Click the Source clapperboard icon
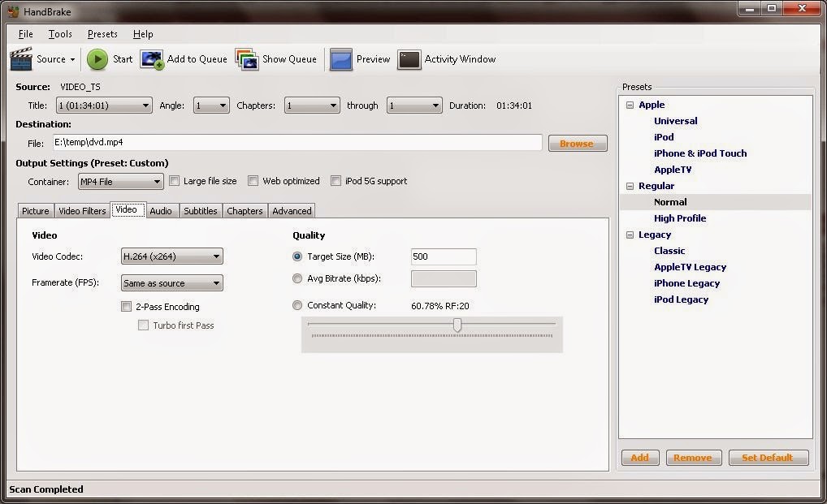The image size is (827, 504). pyautogui.click(x=21, y=59)
